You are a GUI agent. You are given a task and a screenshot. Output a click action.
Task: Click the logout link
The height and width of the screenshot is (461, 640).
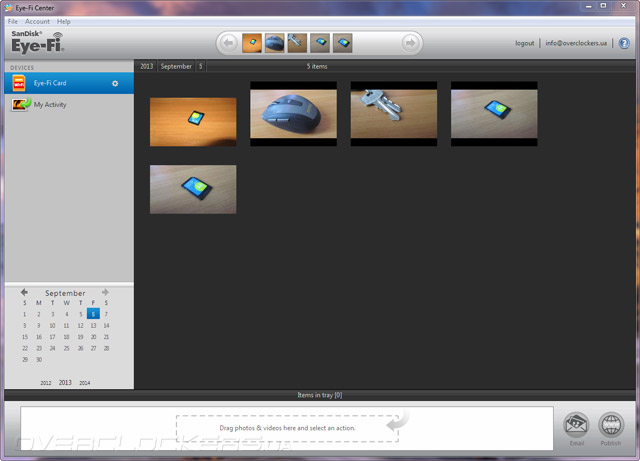pyautogui.click(x=524, y=43)
